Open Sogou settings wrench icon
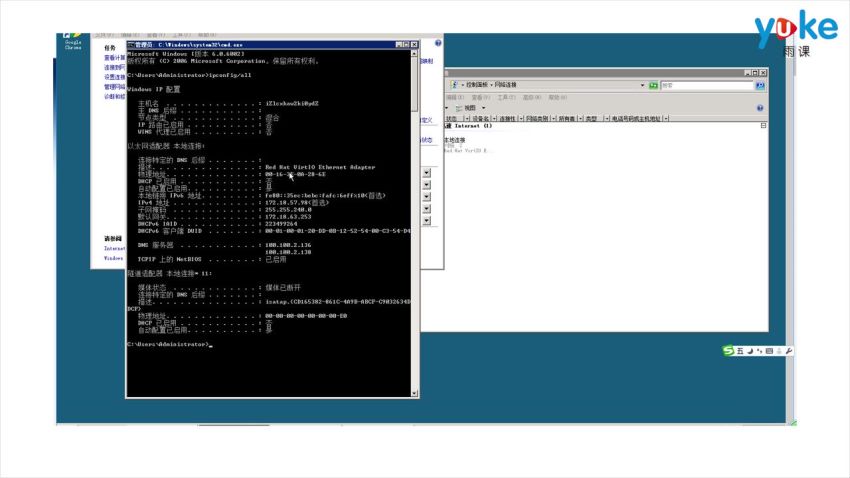The width and height of the screenshot is (850, 478). point(789,351)
